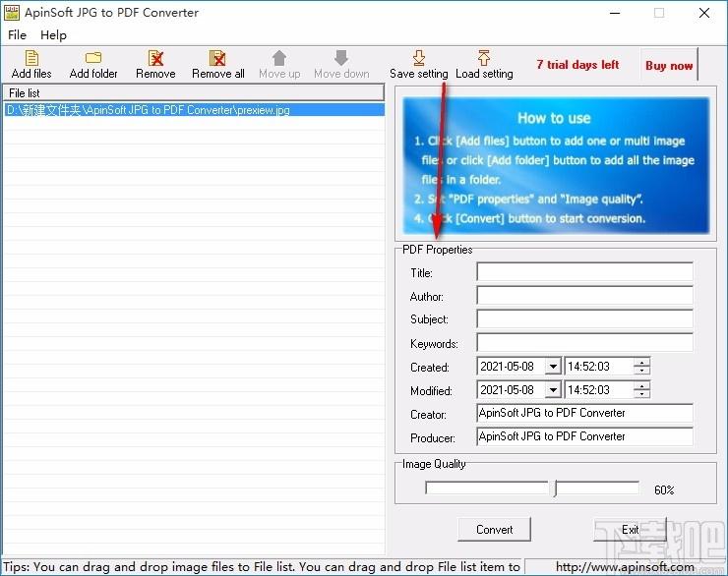
Task: Click the Add files toolbar icon
Action: [31, 59]
